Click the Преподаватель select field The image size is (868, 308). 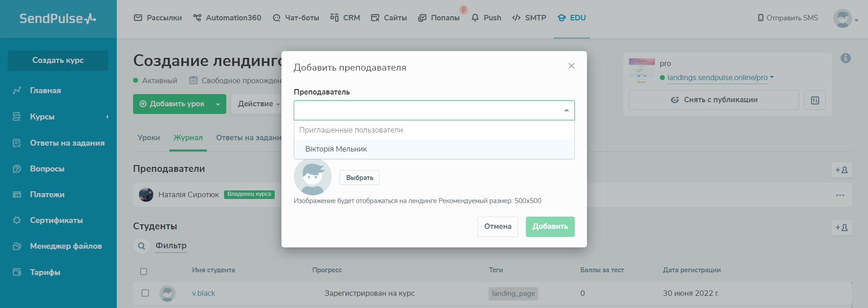coord(434,110)
